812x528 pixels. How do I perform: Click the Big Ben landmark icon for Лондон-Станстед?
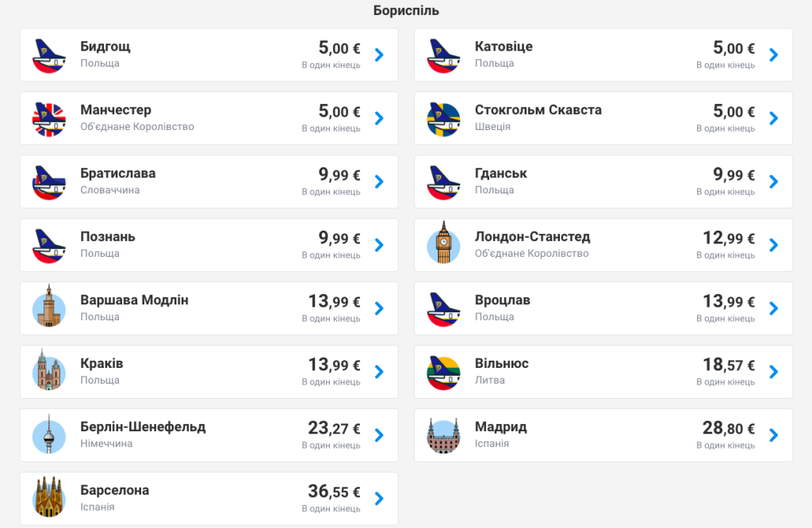tap(442, 244)
